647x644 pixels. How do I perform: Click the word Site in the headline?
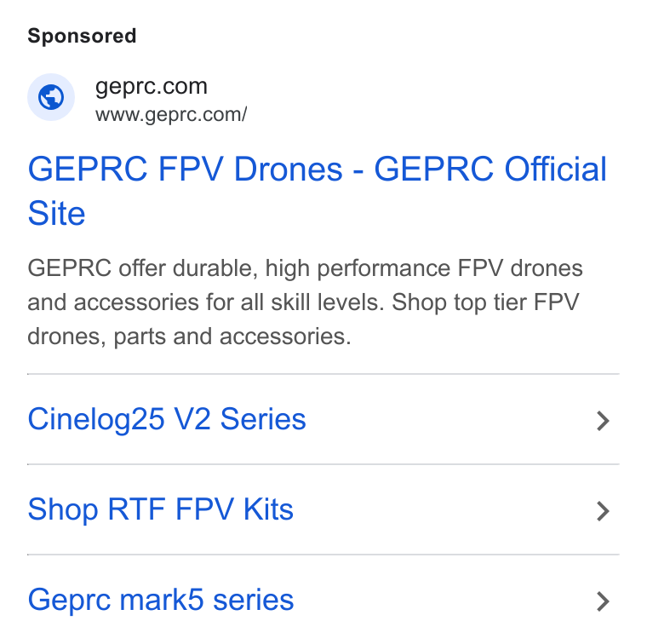(x=56, y=214)
